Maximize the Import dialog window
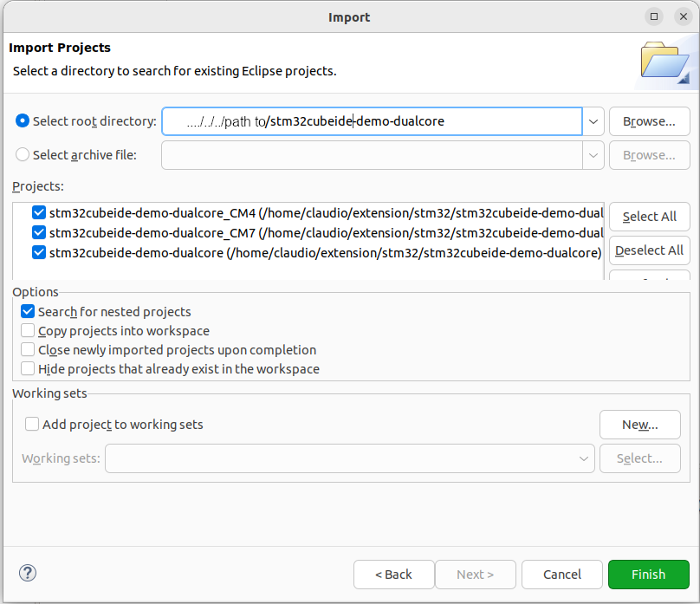This screenshot has width=700, height=604. point(654,16)
